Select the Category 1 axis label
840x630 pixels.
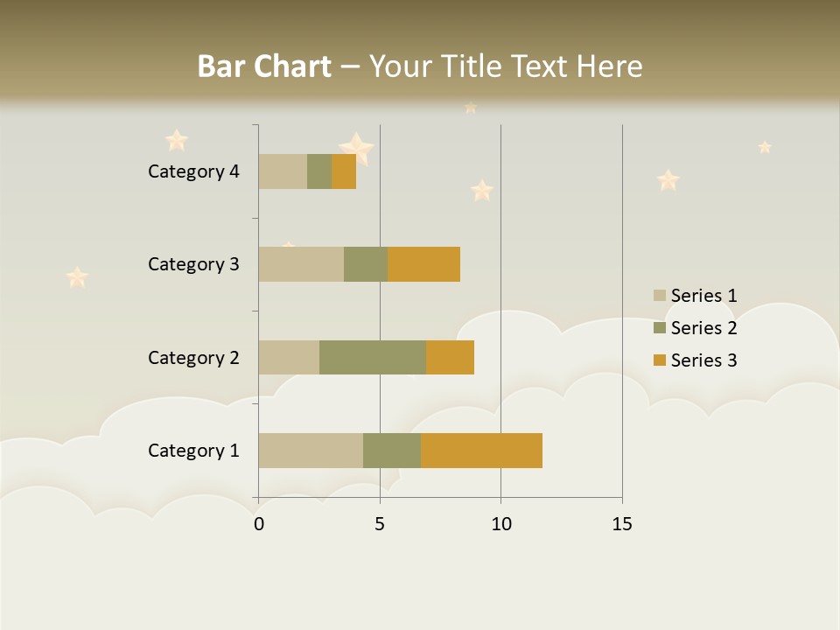pyautogui.click(x=193, y=451)
